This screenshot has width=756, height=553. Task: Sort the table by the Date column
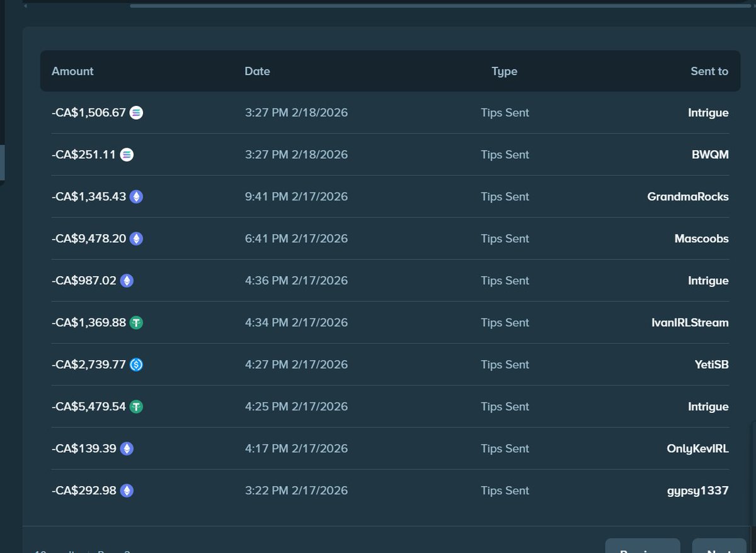click(257, 71)
